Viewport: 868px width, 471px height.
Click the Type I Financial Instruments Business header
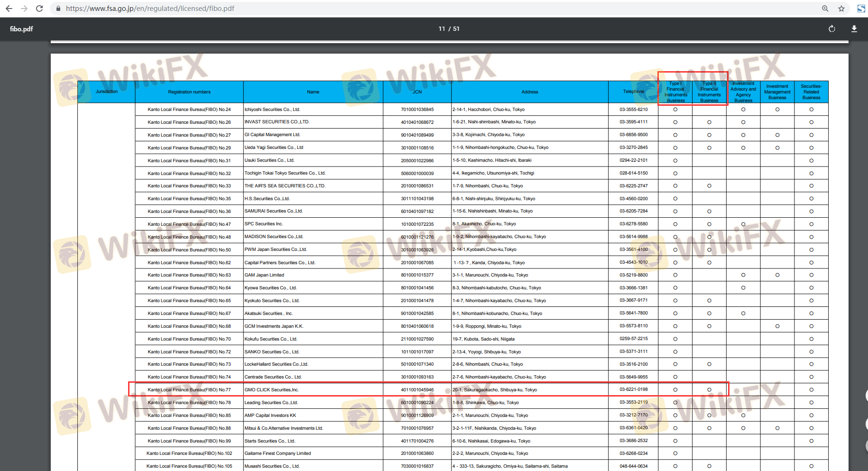pyautogui.click(x=675, y=92)
